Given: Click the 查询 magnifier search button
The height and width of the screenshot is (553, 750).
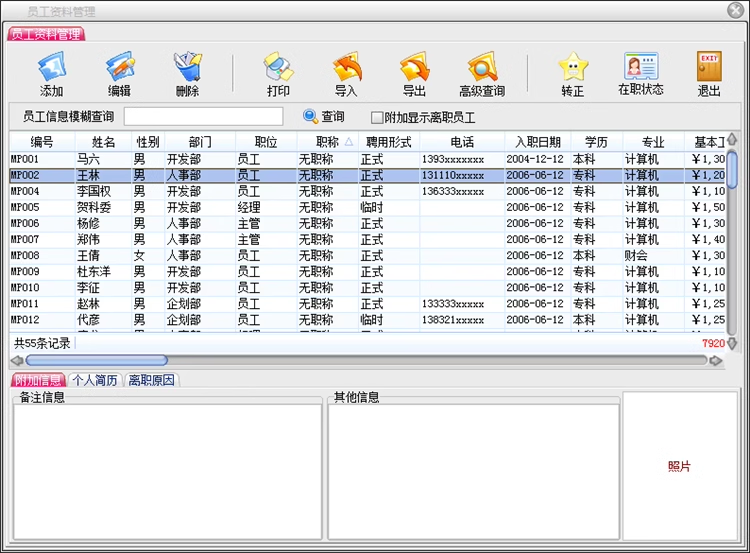Looking at the screenshot, I should tap(324, 116).
